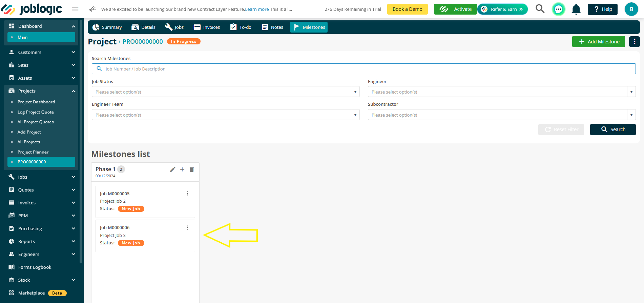Click the announcement megaphone icon
This screenshot has height=303, width=644.
[92, 9]
